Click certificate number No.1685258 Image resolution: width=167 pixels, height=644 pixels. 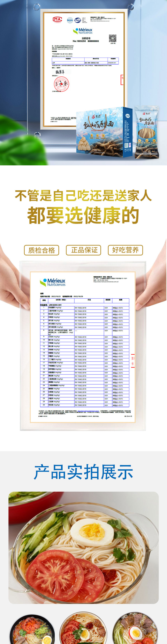(79, 41)
